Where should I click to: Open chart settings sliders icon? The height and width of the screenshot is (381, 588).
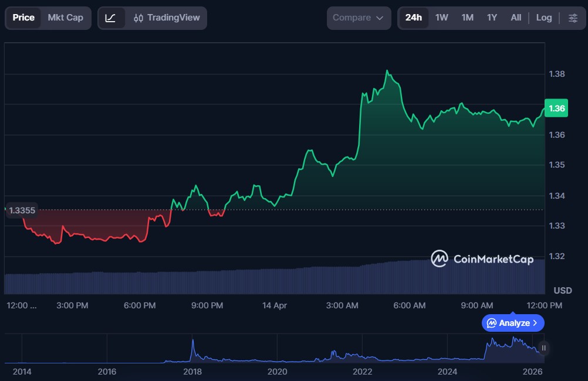tap(573, 18)
